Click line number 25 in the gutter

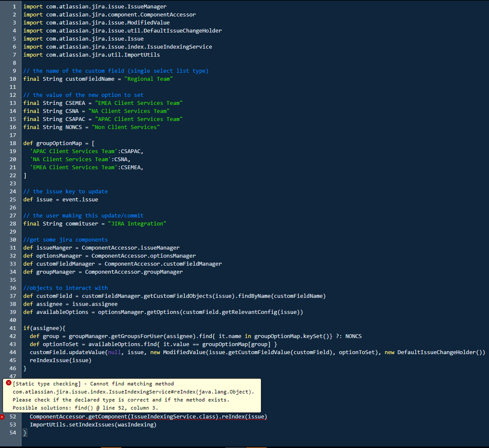pyautogui.click(x=13, y=200)
